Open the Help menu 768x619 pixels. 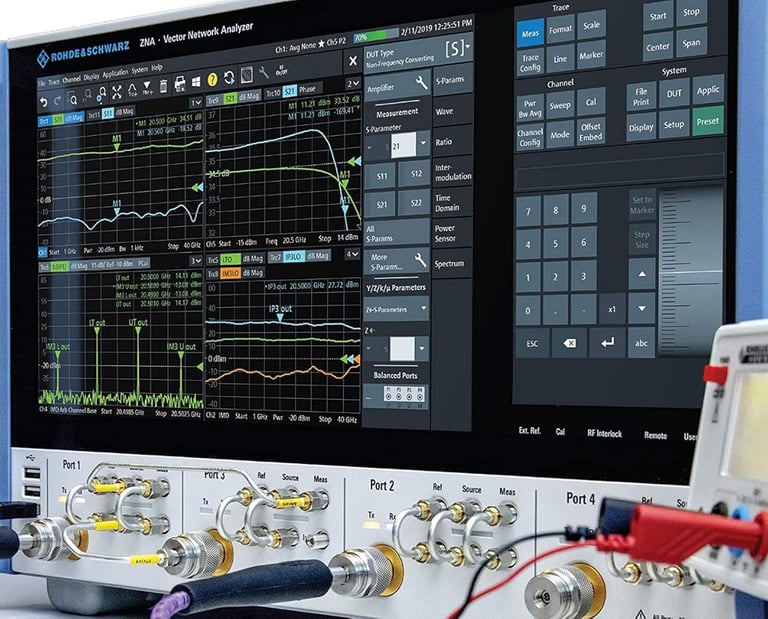(156, 68)
